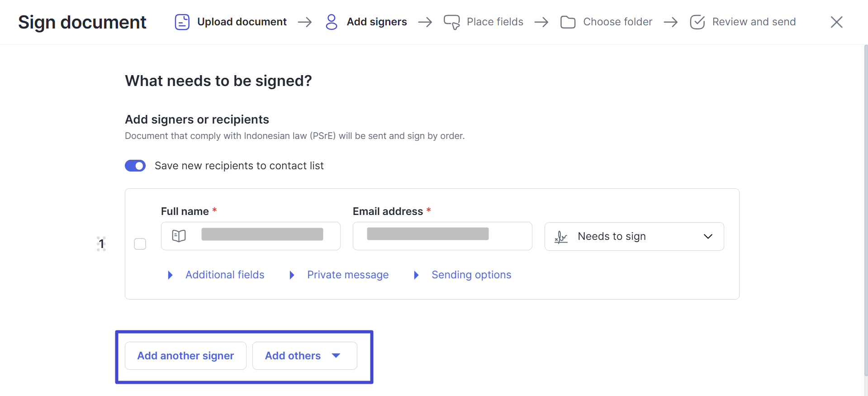Click the Place fields step icon
The image size is (868, 396).
[x=451, y=22]
